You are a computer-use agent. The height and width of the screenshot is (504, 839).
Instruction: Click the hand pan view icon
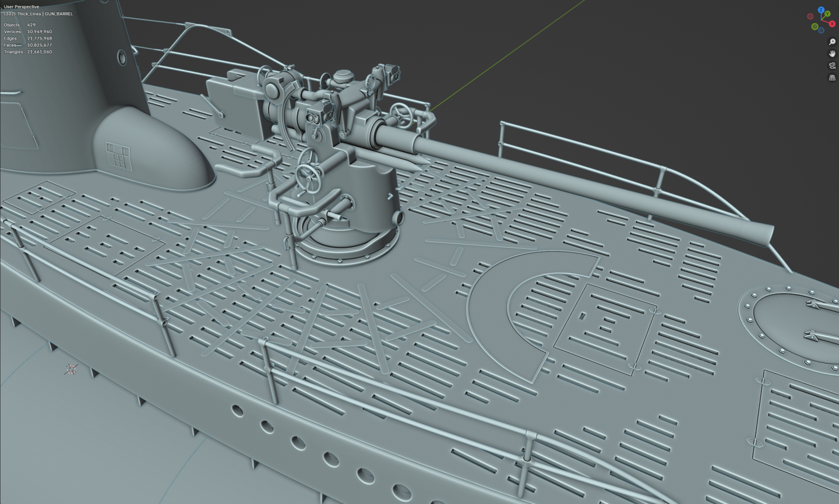point(832,54)
